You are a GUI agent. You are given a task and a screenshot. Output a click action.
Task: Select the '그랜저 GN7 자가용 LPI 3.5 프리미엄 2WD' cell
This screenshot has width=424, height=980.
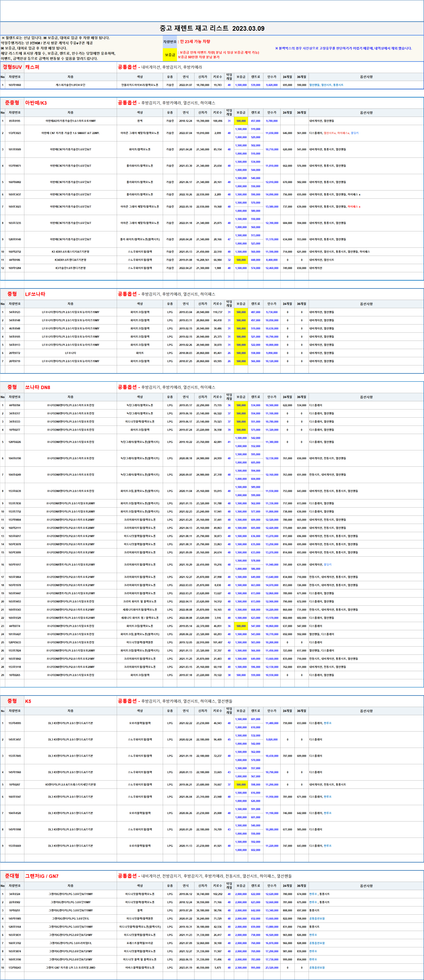pyautogui.click(x=71, y=967)
